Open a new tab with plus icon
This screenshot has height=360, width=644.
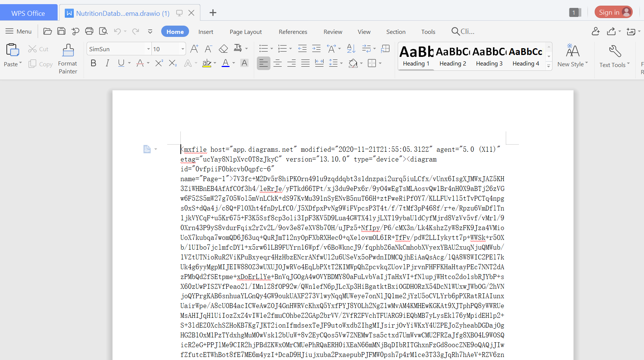click(x=213, y=13)
